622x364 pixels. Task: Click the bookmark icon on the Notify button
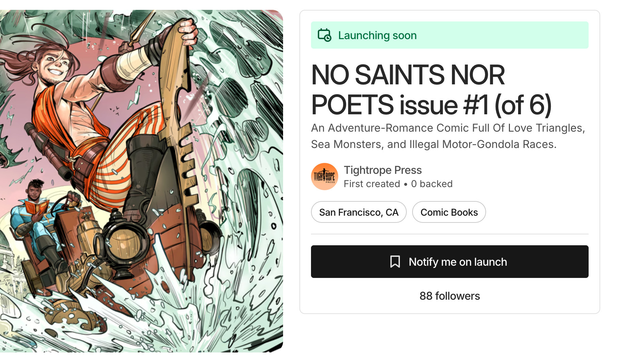(x=395, y=262)
